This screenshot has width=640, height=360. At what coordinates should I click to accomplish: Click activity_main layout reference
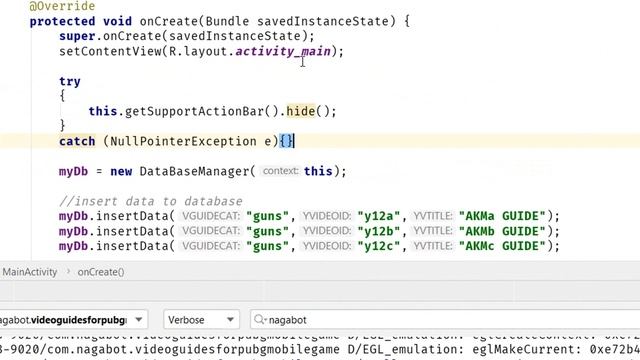click(283, 51)
